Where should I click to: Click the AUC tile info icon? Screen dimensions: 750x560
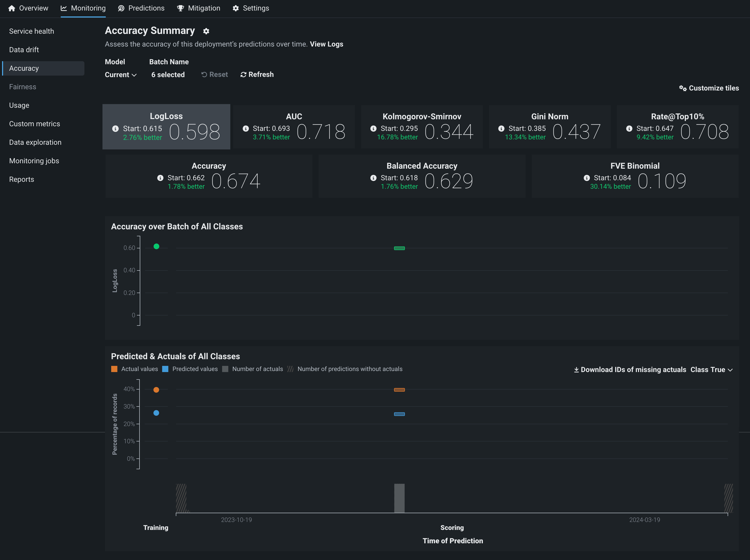pos(246,129)
